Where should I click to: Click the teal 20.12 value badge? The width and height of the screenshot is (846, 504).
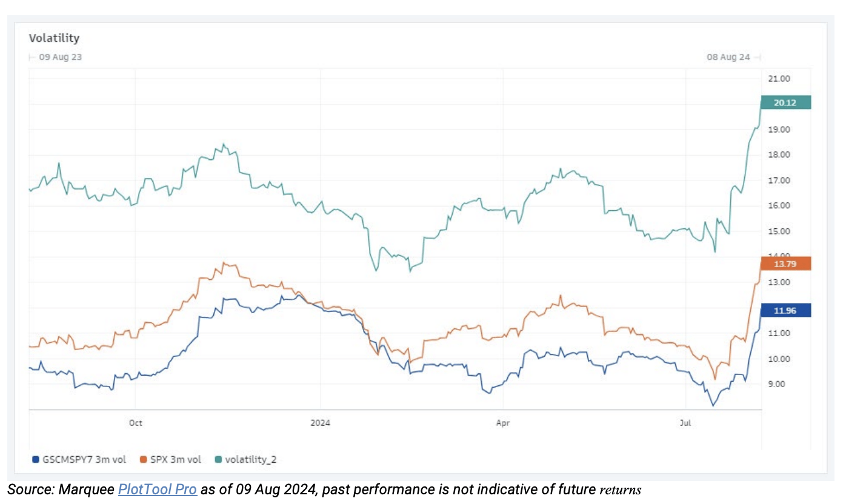(785, 102)
